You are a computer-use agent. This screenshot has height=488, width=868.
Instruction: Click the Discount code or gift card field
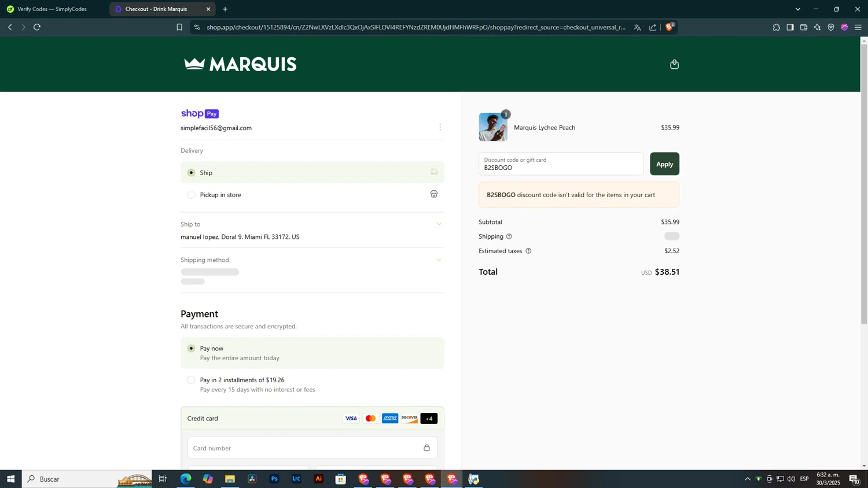561,164
